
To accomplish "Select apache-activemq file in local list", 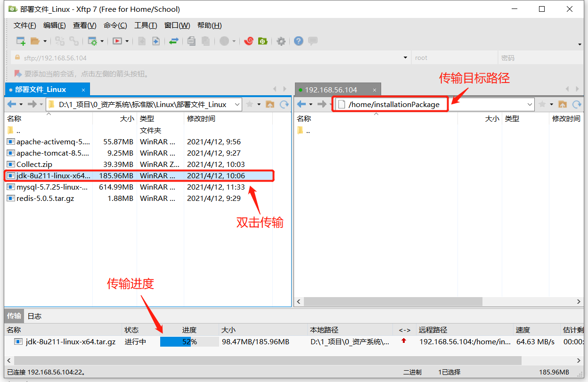I will [x=139, y=141].
